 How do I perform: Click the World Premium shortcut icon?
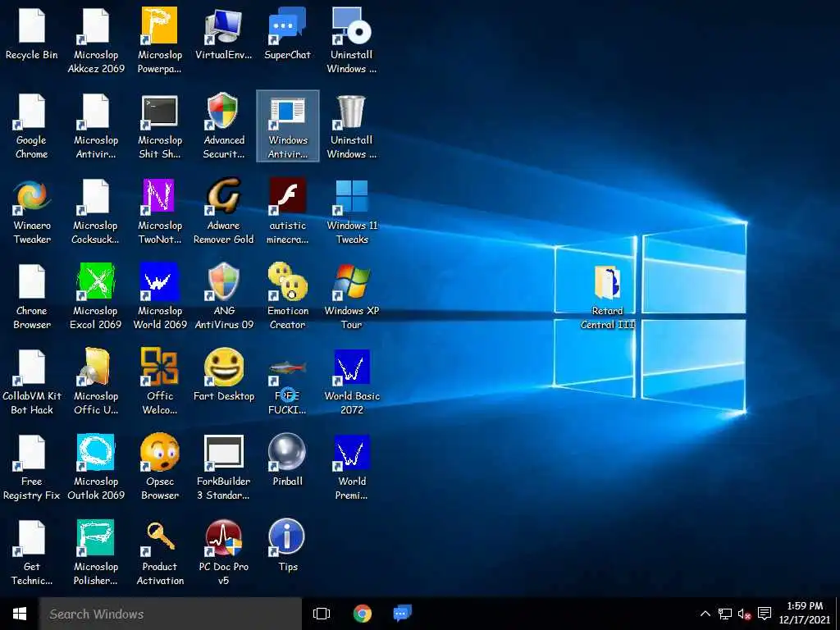click(351, 452)
